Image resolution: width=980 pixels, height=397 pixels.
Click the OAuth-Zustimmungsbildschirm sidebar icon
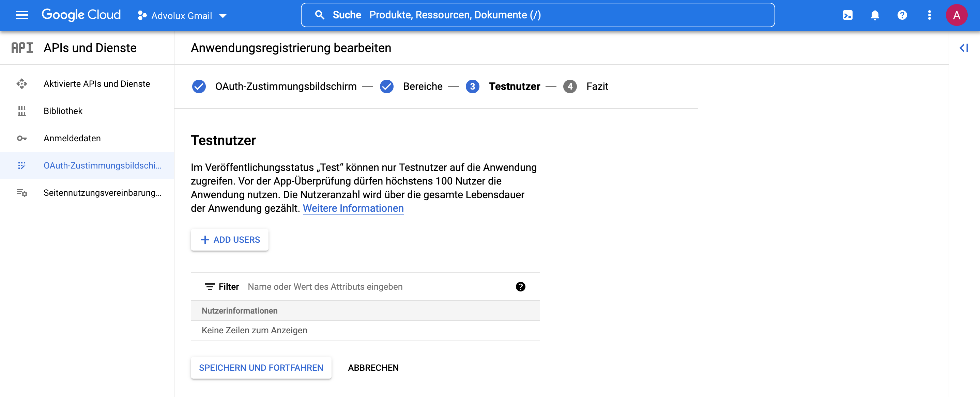coord(22,165)
